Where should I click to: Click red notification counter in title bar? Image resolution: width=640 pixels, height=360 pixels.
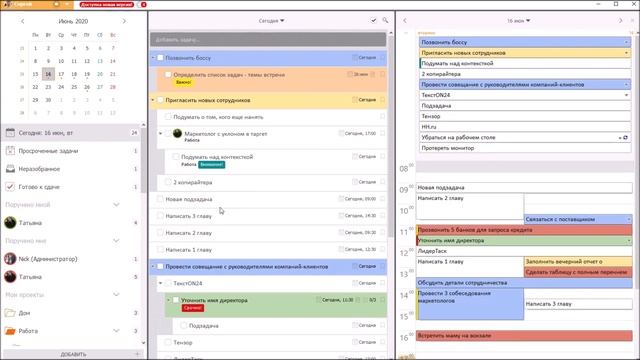pyautogui.click(x=143, y=4)
